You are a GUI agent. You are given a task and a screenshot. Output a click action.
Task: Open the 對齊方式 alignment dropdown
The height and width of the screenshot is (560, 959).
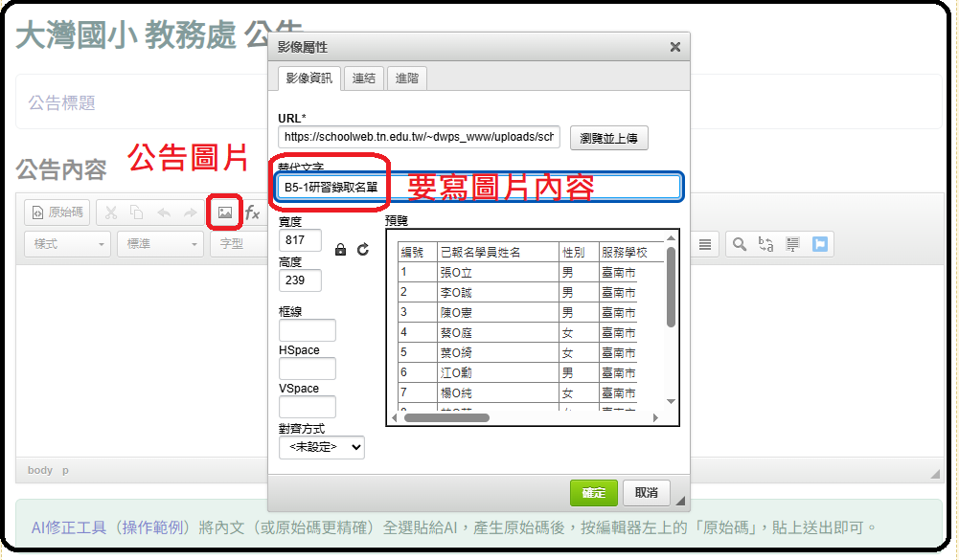click(x=321, y=447)
